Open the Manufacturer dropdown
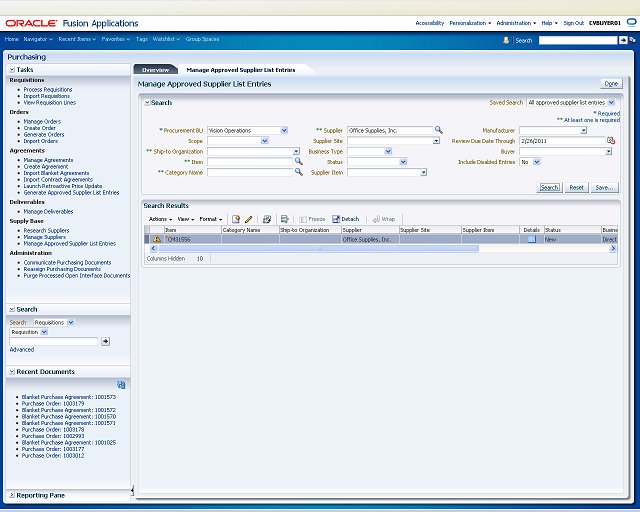This screenshot has width=640, height=512. [x=583, y=130]
